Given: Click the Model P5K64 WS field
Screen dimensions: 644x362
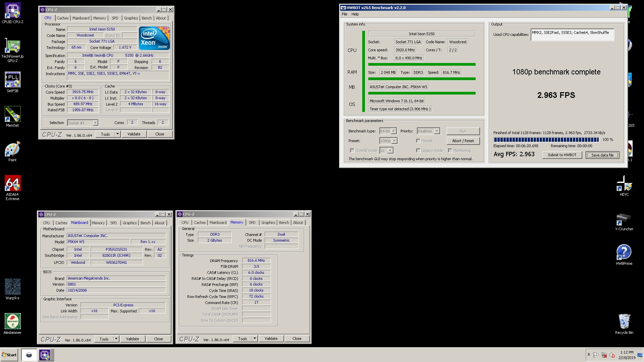Looking at the screenshot, I should pyautogui.click(x=98, y=242).
